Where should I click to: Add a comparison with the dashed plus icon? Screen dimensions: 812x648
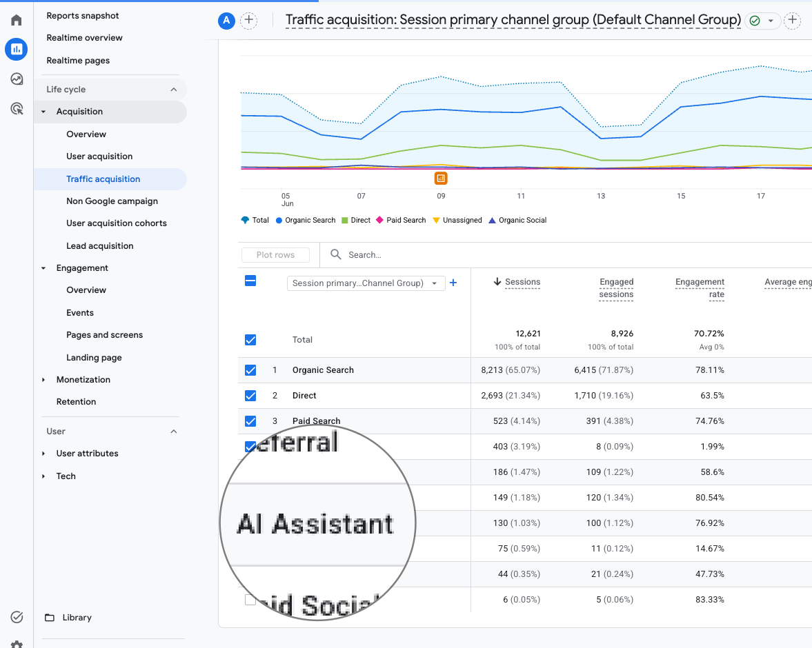click(x=249, y=21)
